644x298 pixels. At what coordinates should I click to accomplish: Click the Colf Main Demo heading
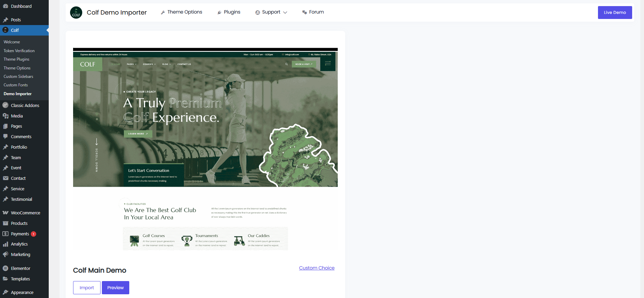[99, 270]
